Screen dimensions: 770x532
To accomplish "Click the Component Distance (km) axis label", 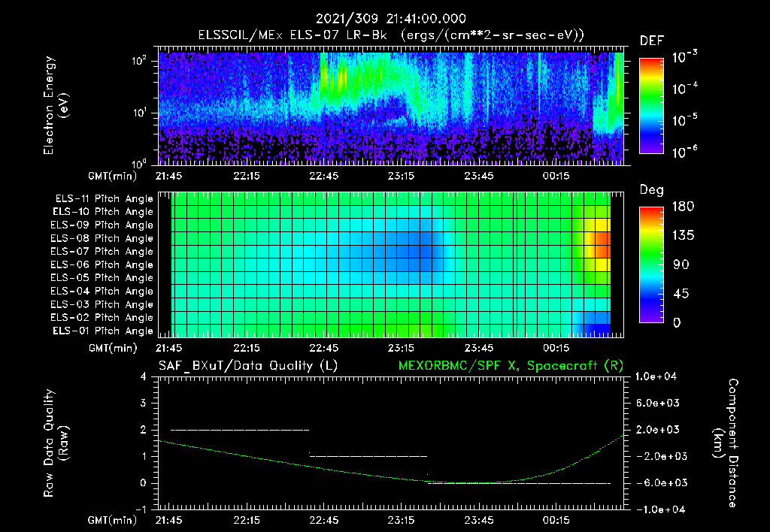I will [x=726, y=443].
